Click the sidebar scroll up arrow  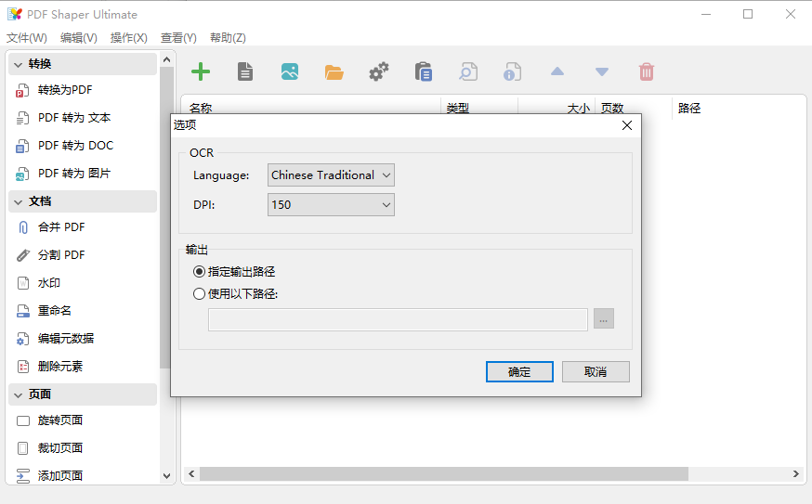(166, 60)
